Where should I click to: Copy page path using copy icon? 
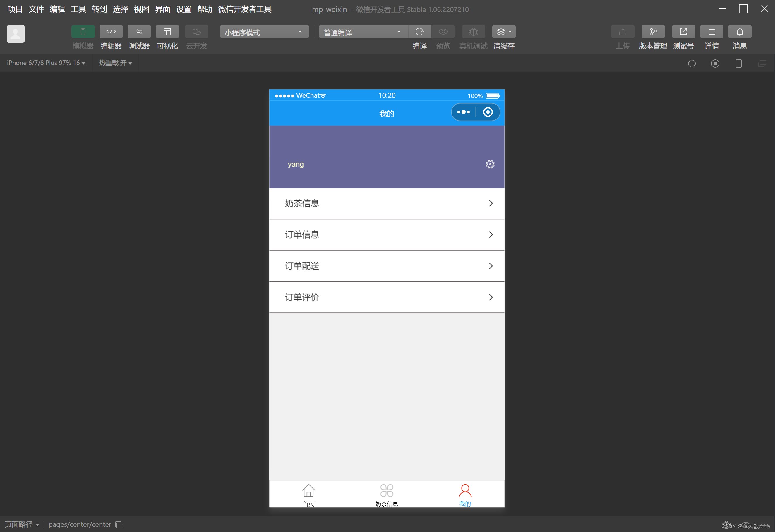click(x=119, y=525)
